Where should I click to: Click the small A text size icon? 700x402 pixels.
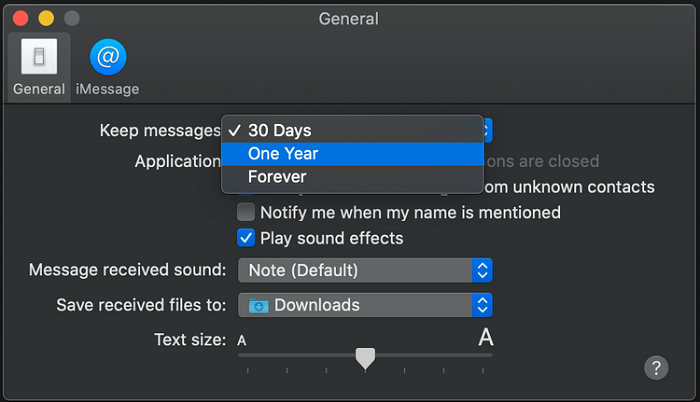click(x=242, y=341)
